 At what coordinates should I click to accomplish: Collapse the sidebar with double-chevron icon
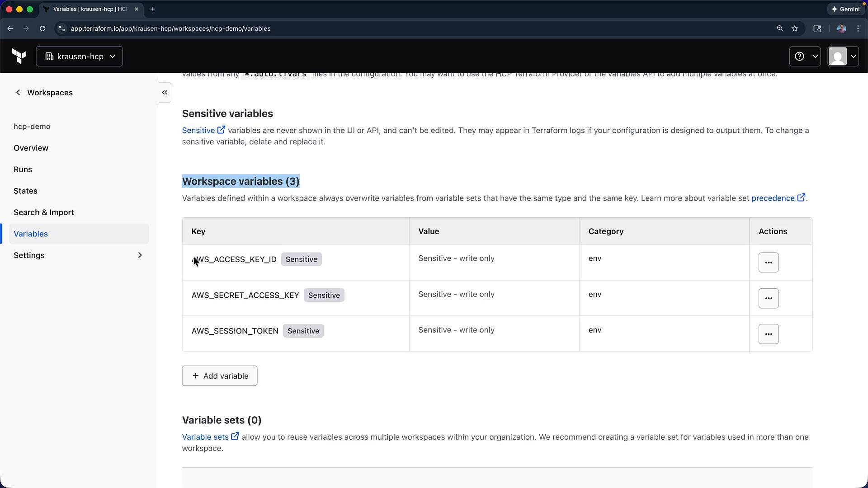click(x=165, y=93)
